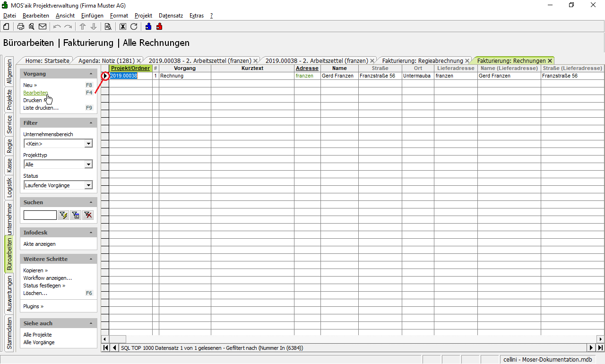Remove the filter with the red X funnel
This screenshot has height=364, width=605.
88,216
